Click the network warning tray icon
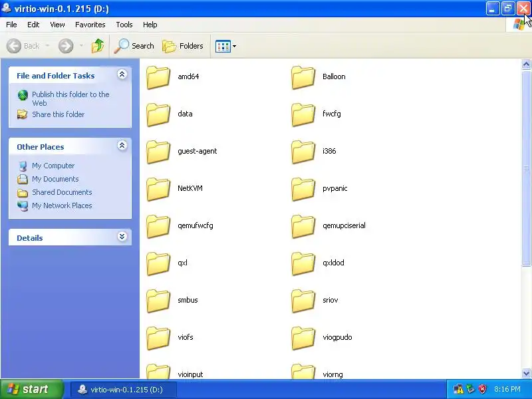Viewport: 532px width, 399px height. click(458, 389)
